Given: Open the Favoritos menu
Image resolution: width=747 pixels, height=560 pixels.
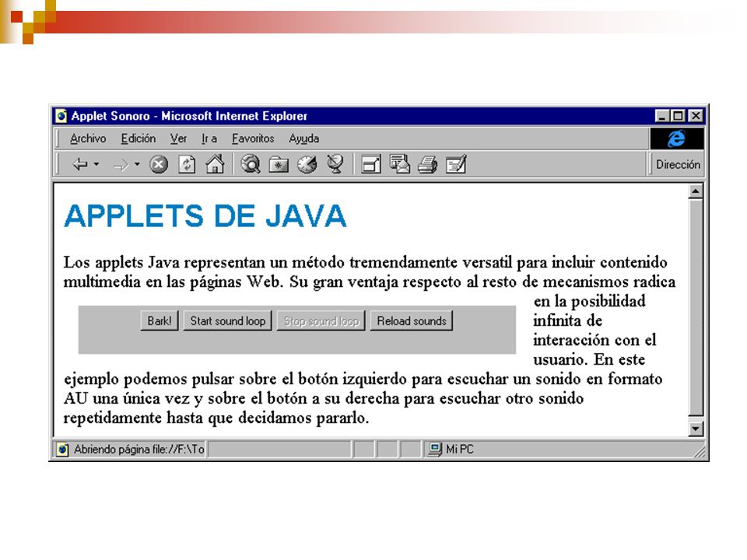Looking at the screenshot, I should pos(253,138).
